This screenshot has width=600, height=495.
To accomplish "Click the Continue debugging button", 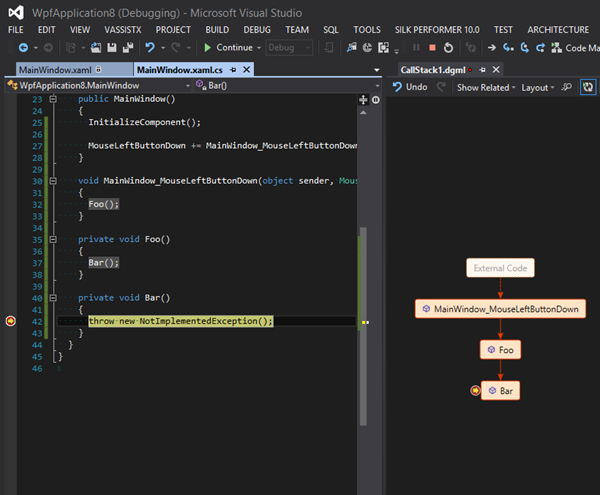I will tap(228, 48).
